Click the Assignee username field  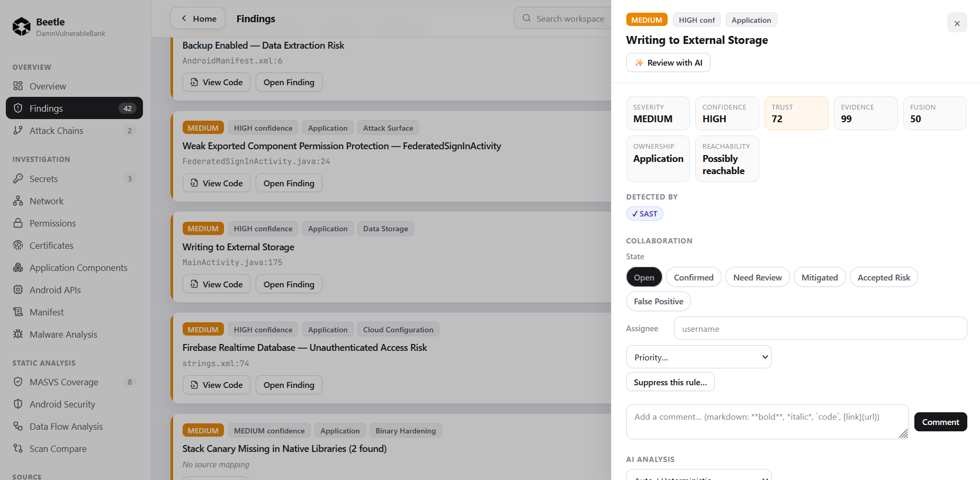[x=820, y=329]
